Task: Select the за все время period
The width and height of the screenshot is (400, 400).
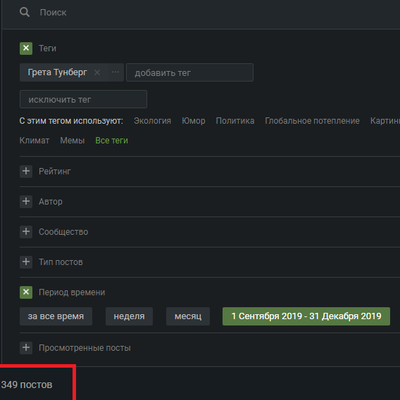Action: coord(56,316)
